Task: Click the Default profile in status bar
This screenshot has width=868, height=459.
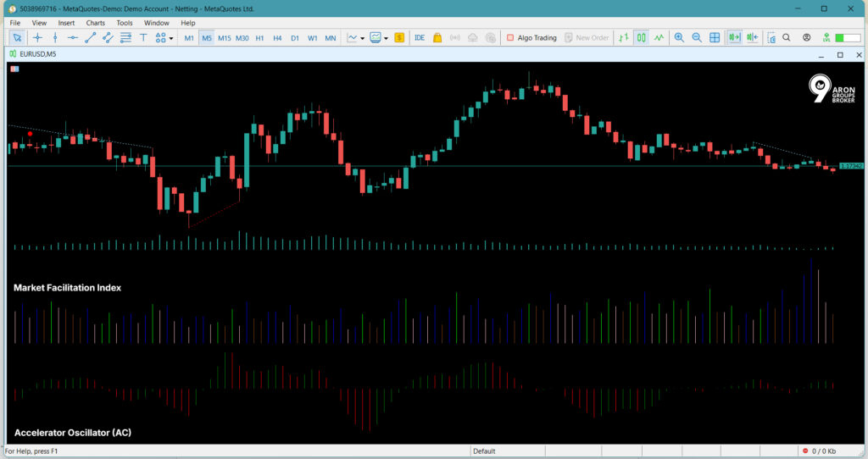Action: click(484, 451)
